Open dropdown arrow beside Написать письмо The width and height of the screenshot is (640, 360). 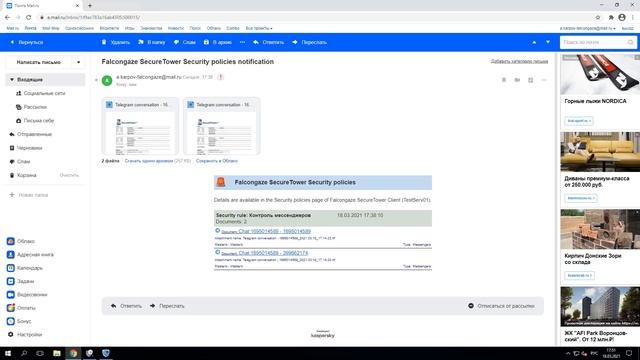click(78, 62)
